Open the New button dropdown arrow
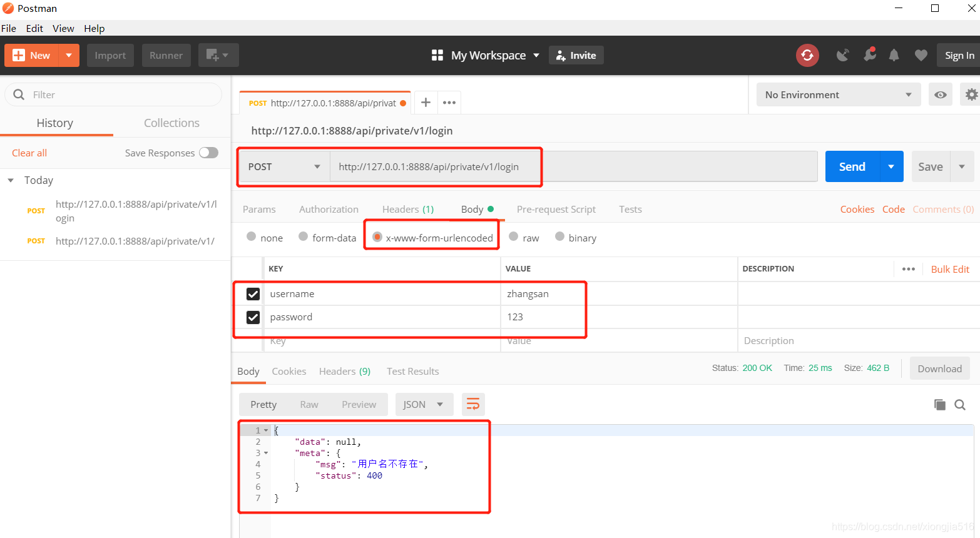980x538 pixels. point(69,55)
